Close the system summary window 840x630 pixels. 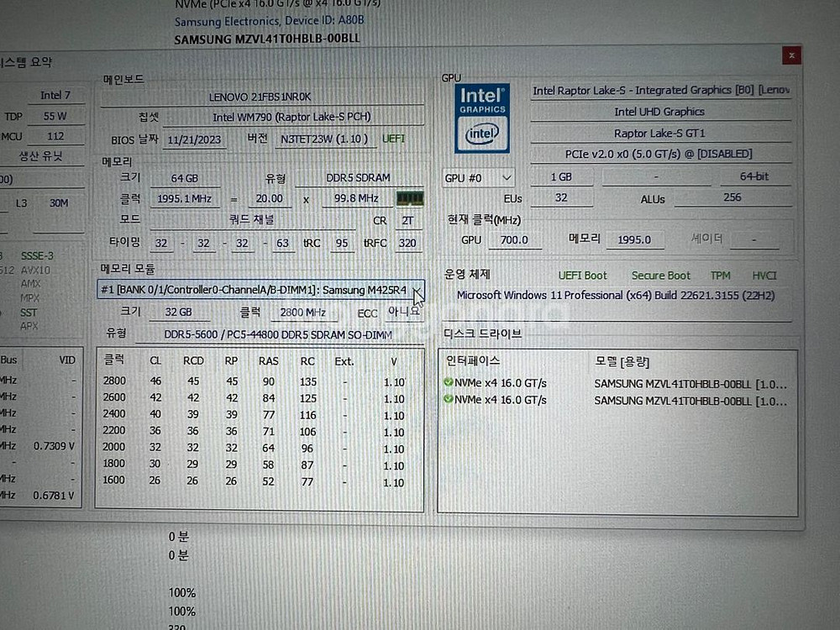[791, 55]
